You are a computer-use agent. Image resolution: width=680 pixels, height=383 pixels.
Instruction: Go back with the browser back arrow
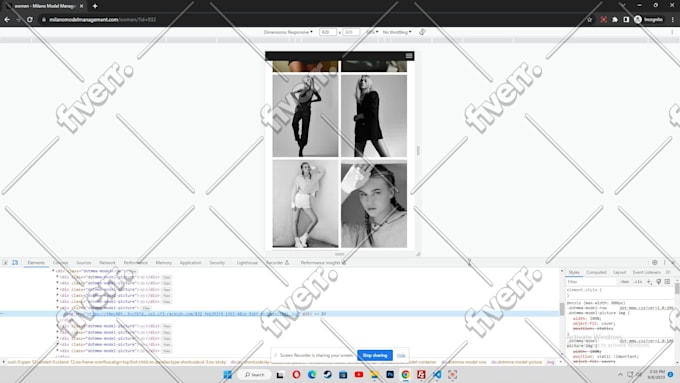7,20
